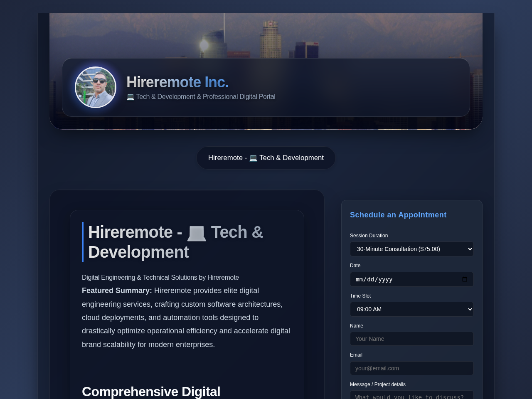The height and width of the screenshot is (399, 532).
Task: Click the Email input field
Action: point(412,368)
